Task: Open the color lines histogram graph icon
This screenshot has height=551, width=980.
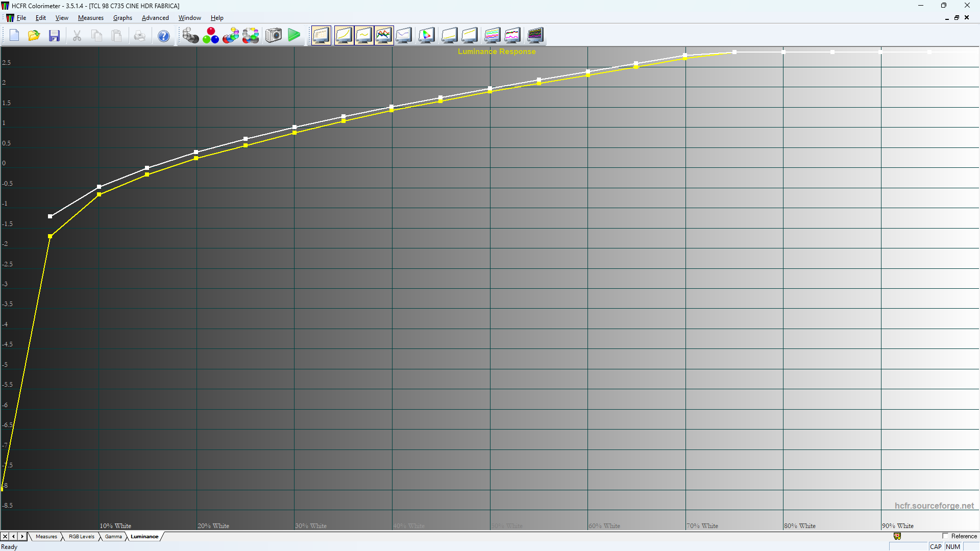Action: click(x=492, y=36)
